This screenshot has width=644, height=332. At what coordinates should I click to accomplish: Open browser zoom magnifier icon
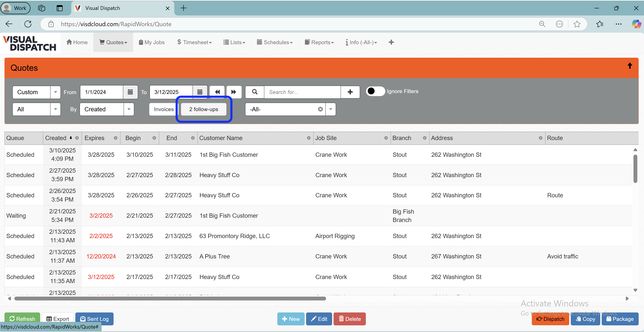point(542,24)
